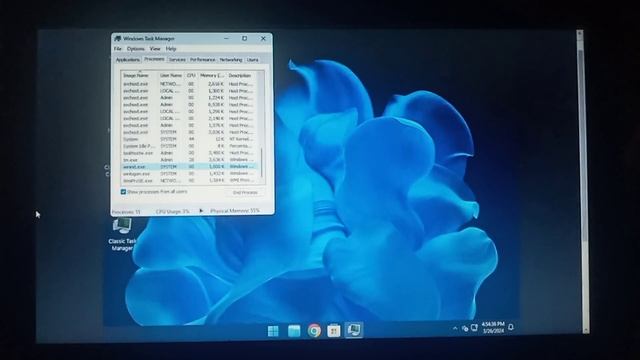
Task: Open the notification bell
Action: (x=511, y=327)
